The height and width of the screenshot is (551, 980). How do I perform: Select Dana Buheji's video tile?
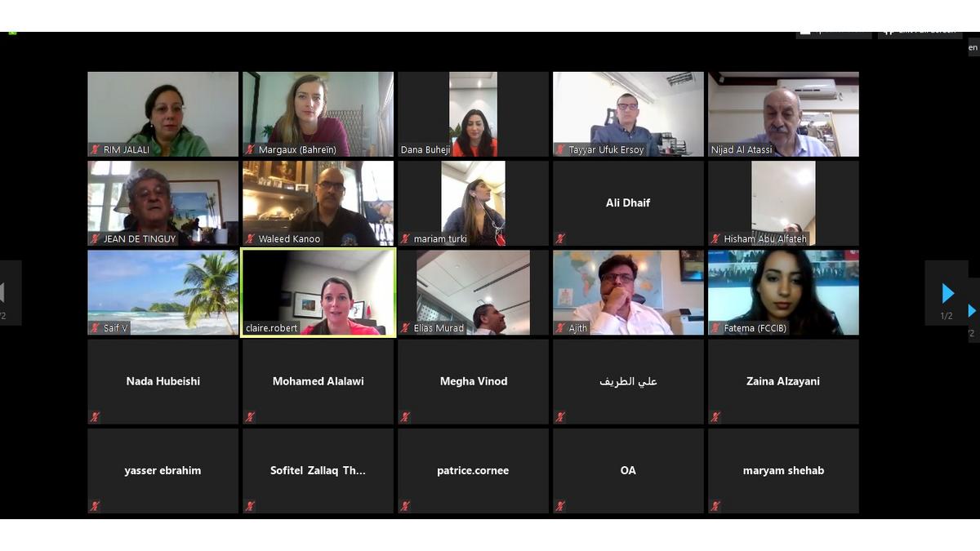pyautogui.click(x=474, y=114)
